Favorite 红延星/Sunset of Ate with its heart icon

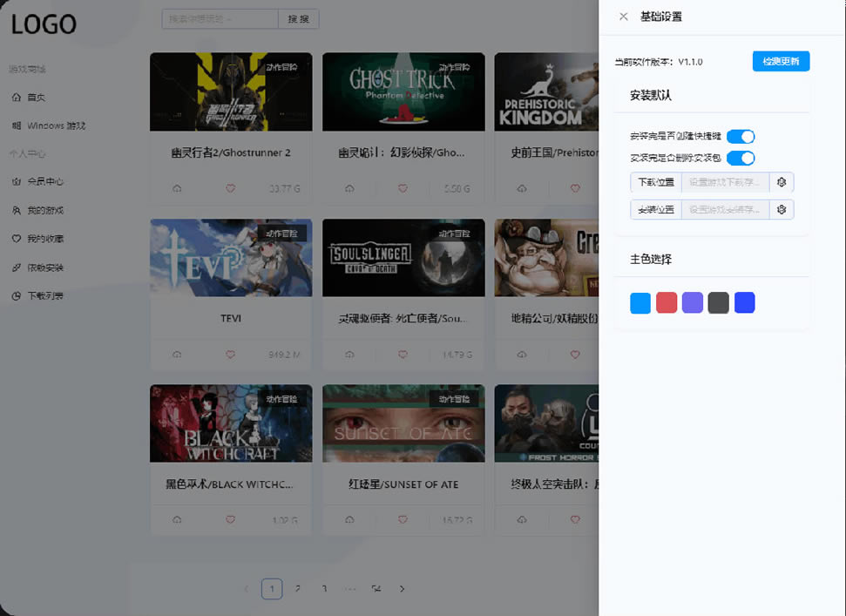(403, 519)
